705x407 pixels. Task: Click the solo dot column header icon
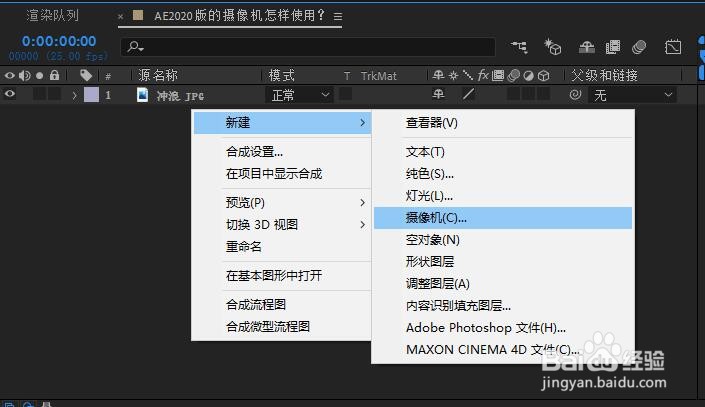tap(40, 76)
